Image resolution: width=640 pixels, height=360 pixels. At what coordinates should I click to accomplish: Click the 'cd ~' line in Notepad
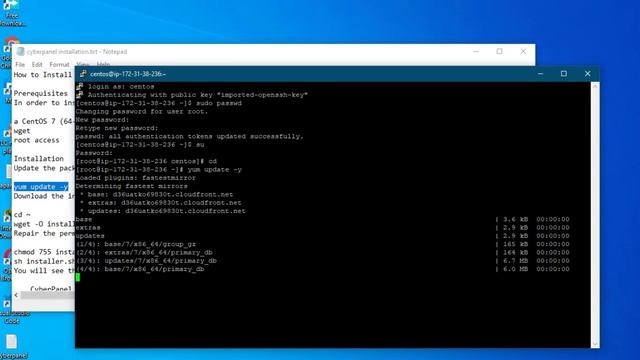coord(22,214)
